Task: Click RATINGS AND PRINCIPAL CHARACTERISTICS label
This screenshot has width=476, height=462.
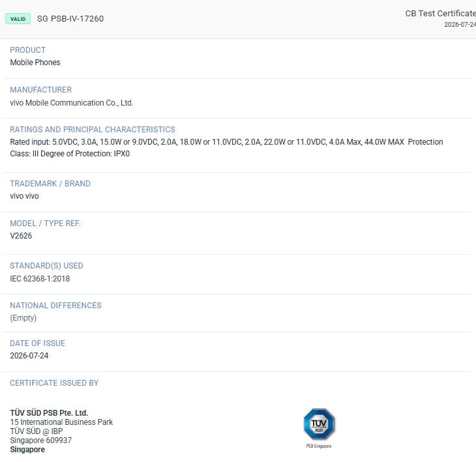Action: point(93,130)
